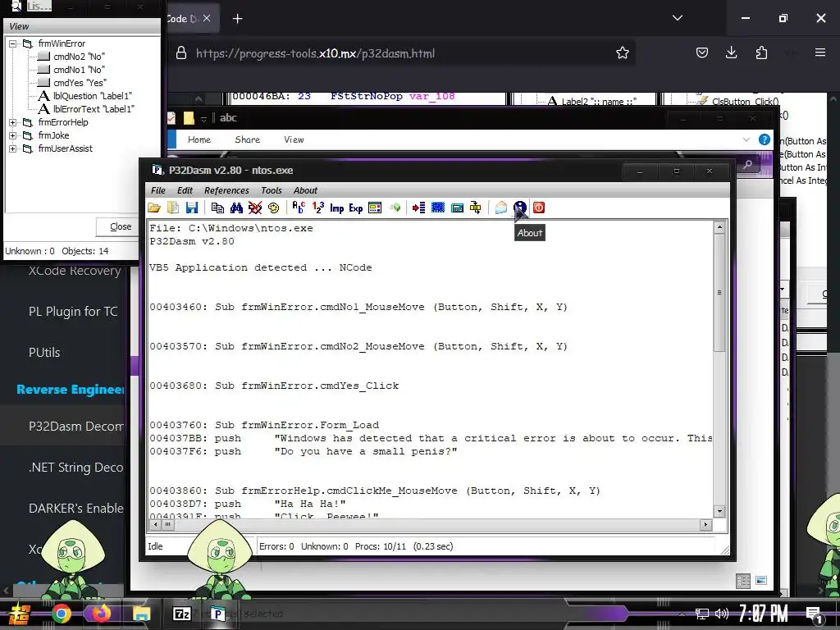840x630 pixels.
Task: Show numbers with the 123 icon
Action: coord(317,208)
